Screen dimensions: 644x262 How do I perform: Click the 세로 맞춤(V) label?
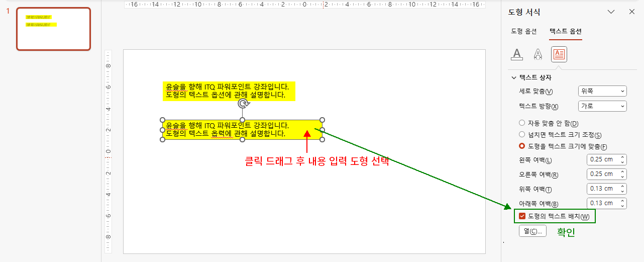pos(535,92)
